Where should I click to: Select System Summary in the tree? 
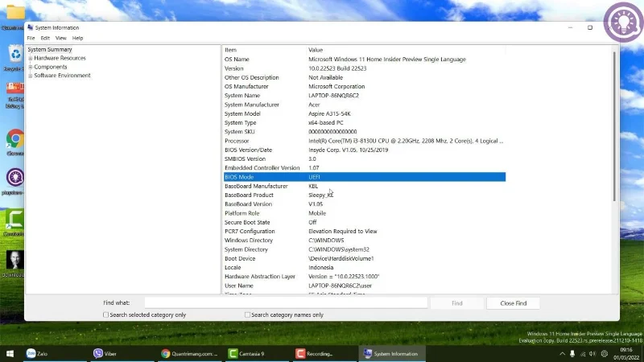click(50, 49)
